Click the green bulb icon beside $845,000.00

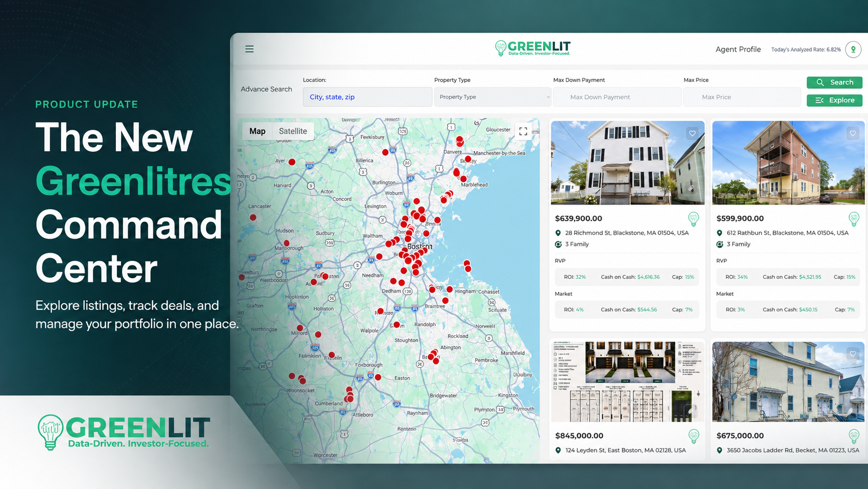[694, 436]
